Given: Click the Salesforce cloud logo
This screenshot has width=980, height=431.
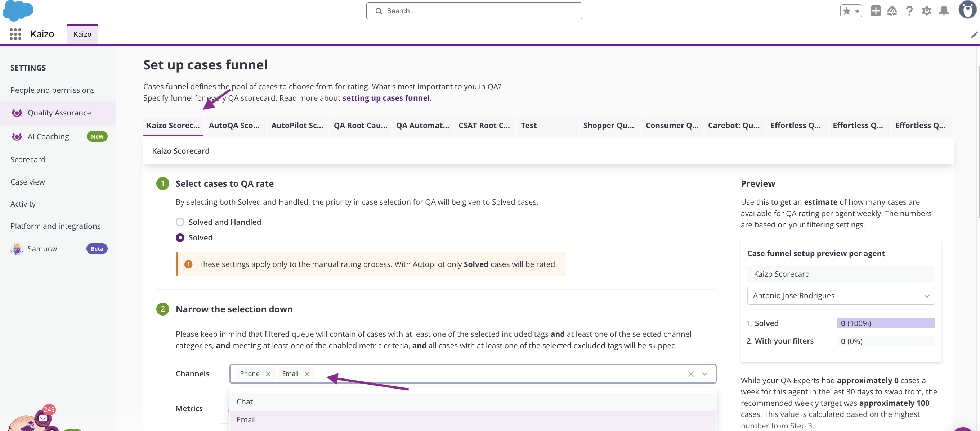Looking at the screenshot, I should click(x=18, y=10).
